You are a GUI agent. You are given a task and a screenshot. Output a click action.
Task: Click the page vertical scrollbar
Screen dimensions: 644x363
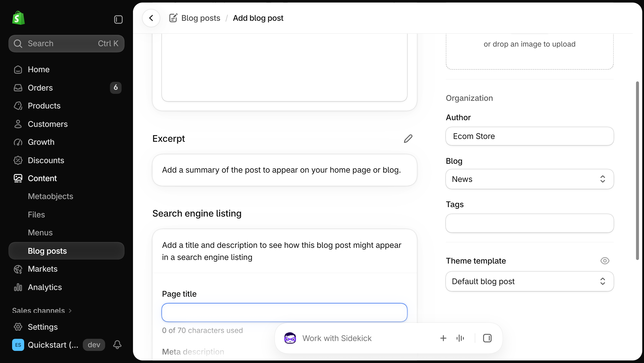tap(638, 171)
